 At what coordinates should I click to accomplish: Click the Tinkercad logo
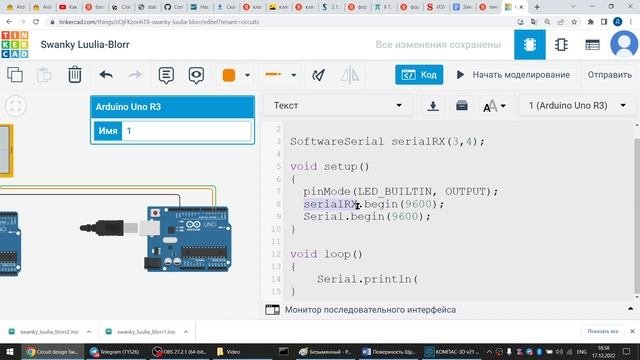tap(15, 44)
